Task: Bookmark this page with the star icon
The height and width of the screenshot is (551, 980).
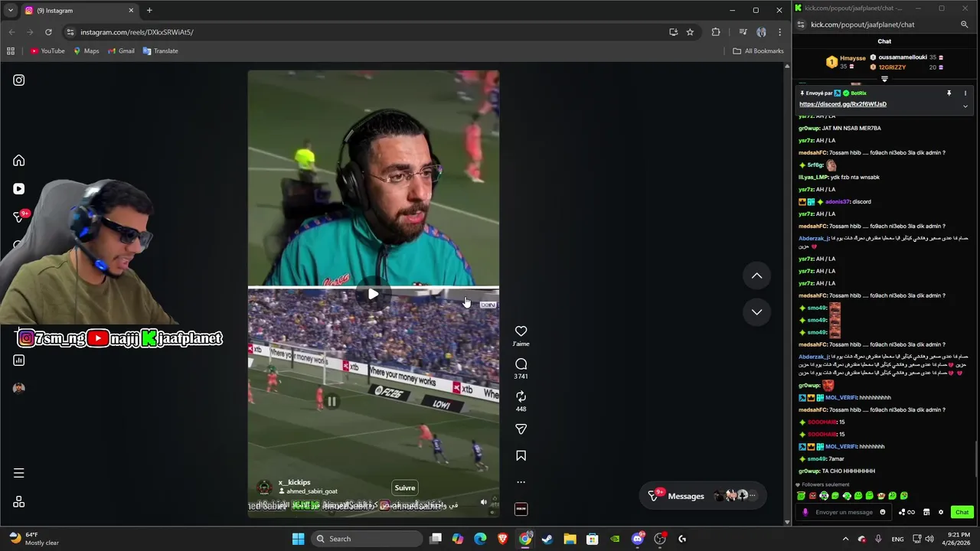Action: (x=690, y=32)
